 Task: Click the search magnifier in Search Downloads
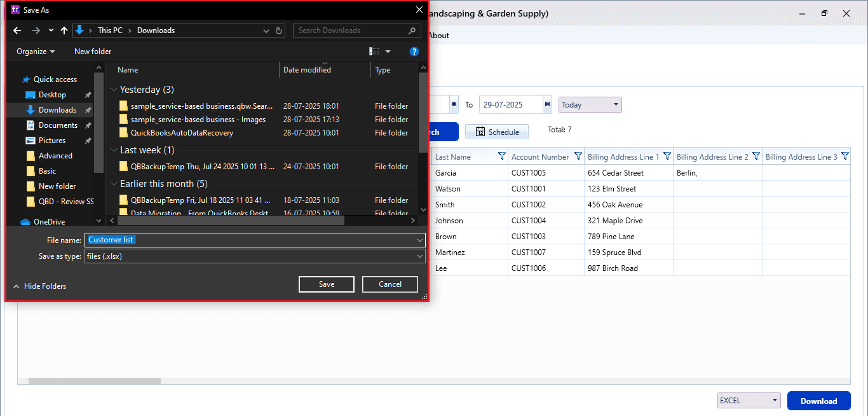[412, 30]
